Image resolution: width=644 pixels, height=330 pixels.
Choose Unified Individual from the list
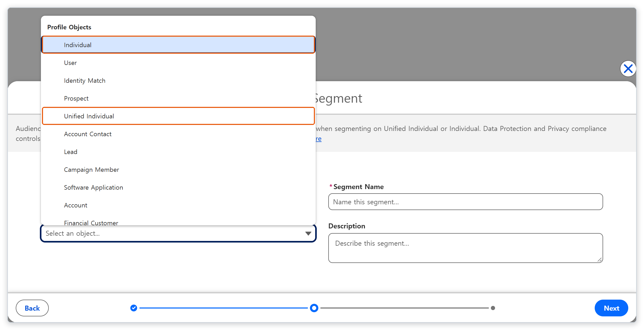pos(178,116)
